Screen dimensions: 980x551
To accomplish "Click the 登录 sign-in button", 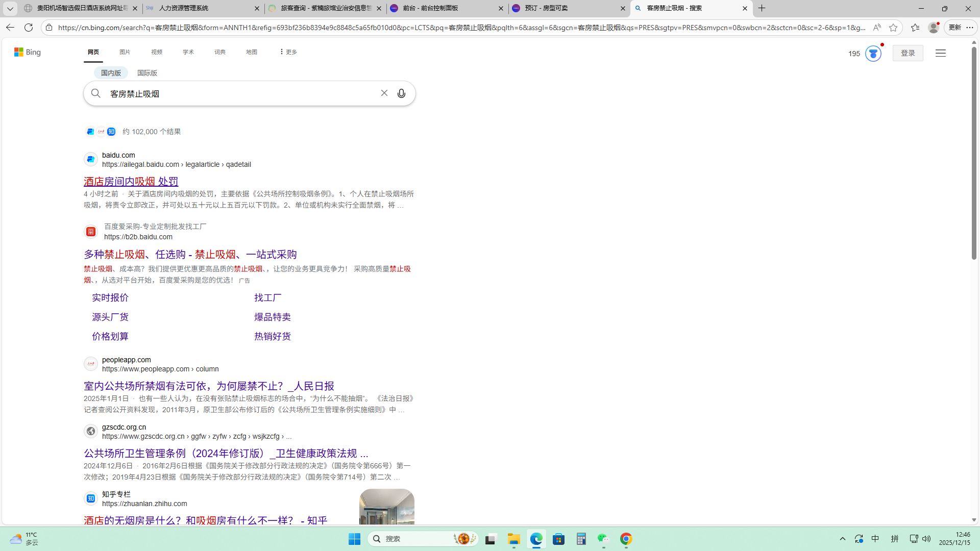I will click(x=908, y=53).
